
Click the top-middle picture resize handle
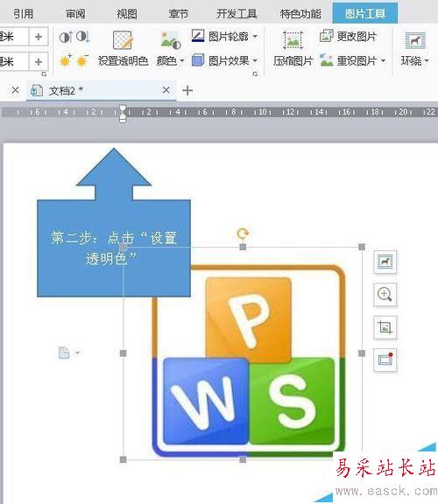click(x=243, y=247)
